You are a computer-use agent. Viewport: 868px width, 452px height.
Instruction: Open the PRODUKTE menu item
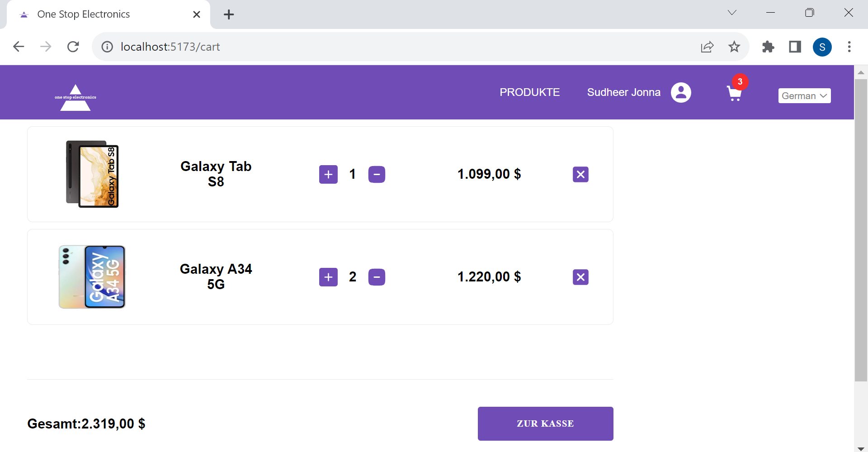click(x=529, y=92)
